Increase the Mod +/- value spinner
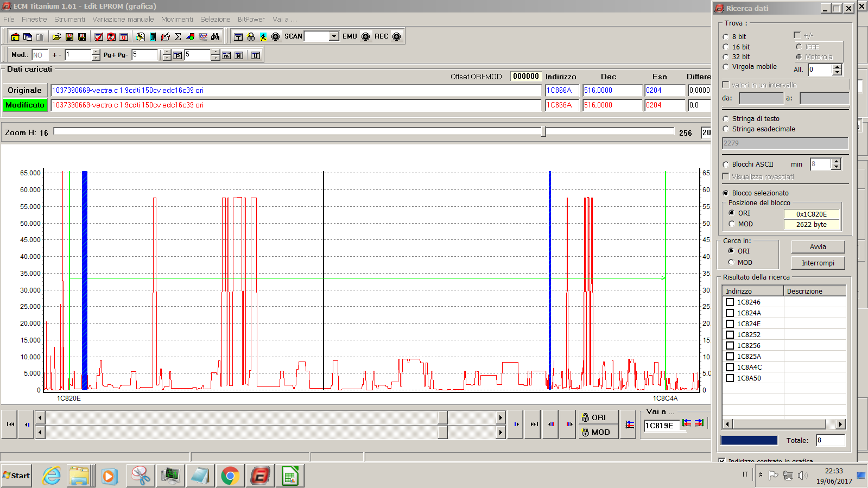868x488 pixels. [x=96, y=52]
